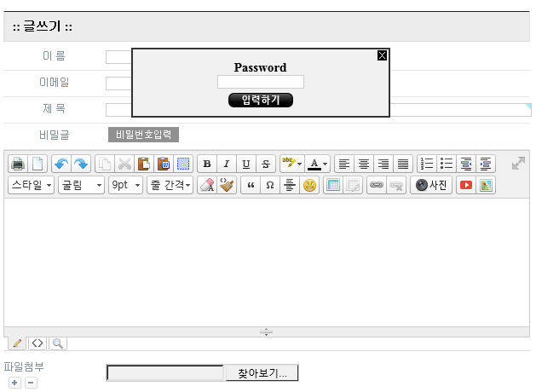Screen dimensions: 536x392
Task: Click the Print icon in editor toolbar
Action: [18, 164]
